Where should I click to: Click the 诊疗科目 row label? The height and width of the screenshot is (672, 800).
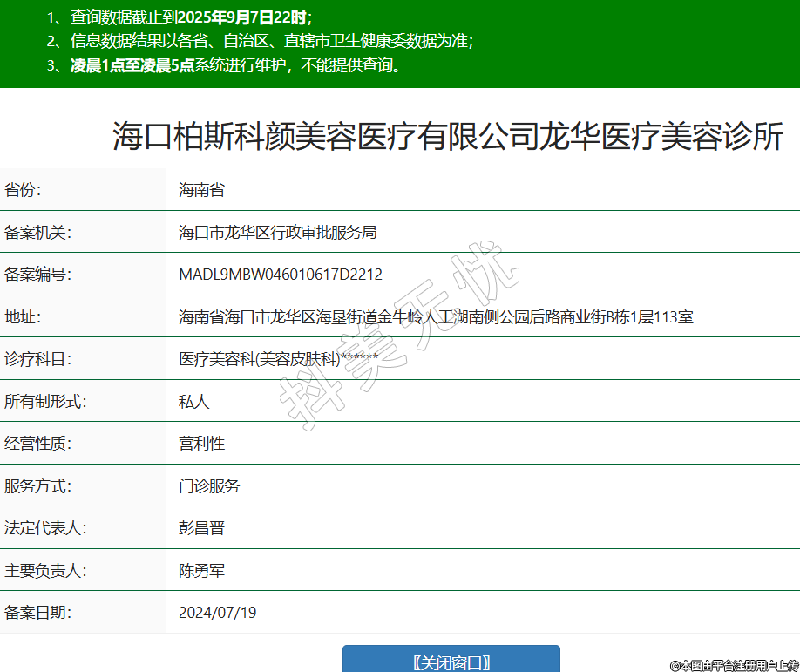37,359
